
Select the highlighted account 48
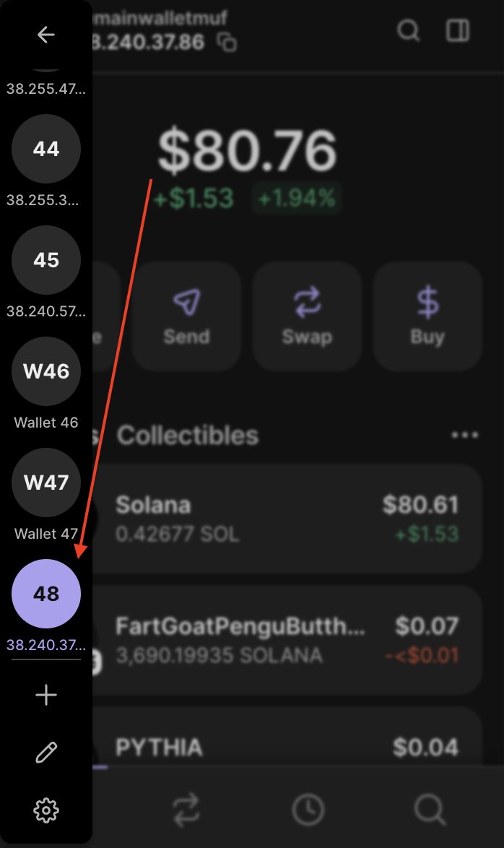click(46, 594)
